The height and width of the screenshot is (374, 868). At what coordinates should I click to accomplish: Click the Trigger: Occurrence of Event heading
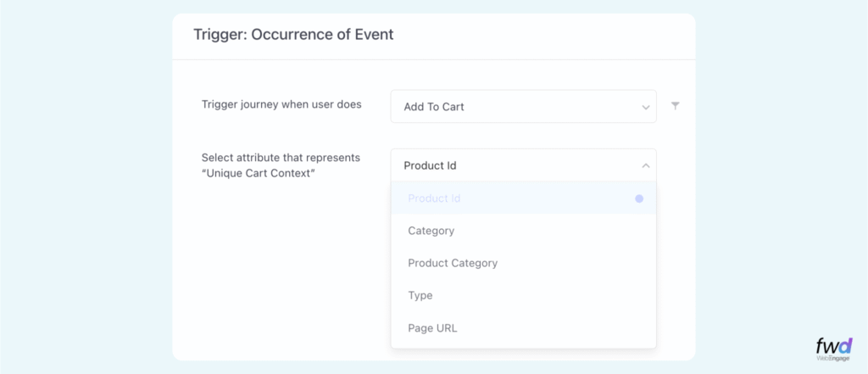(x=293, y=35)
